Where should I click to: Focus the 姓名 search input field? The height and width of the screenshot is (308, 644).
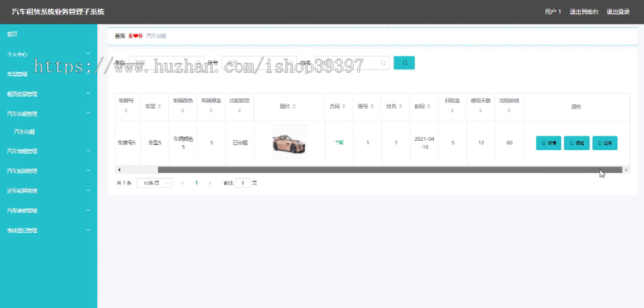point(352,63)
